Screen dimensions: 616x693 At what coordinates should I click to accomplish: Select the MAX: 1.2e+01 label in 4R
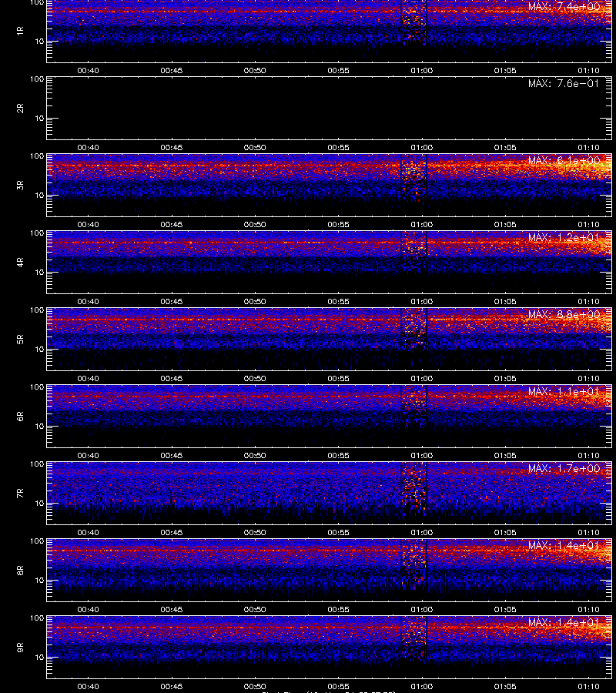coord(564,237)
